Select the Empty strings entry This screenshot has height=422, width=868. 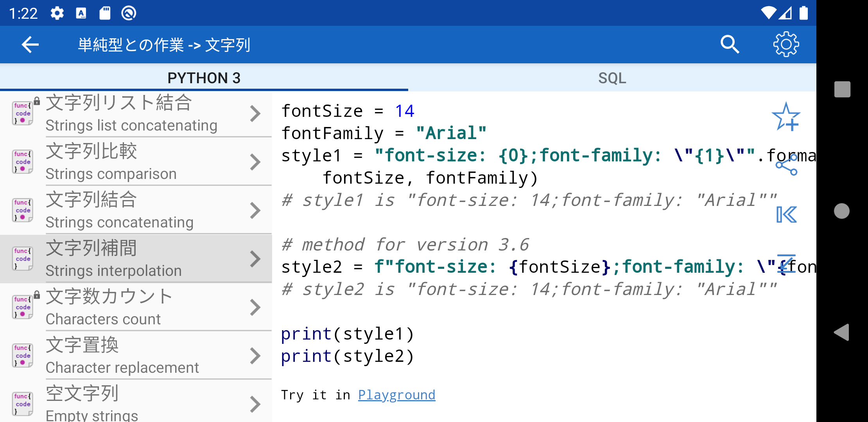[x=136, y=402]
